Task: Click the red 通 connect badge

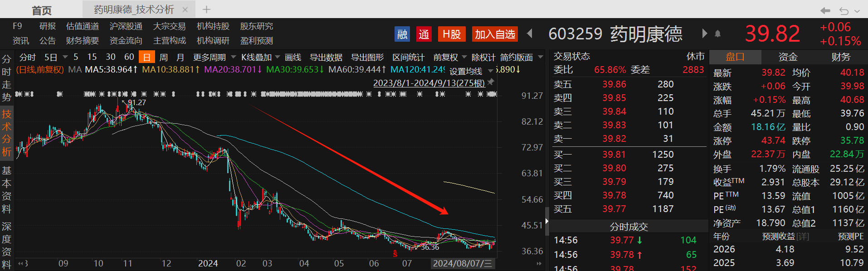Action: point(424,34)
